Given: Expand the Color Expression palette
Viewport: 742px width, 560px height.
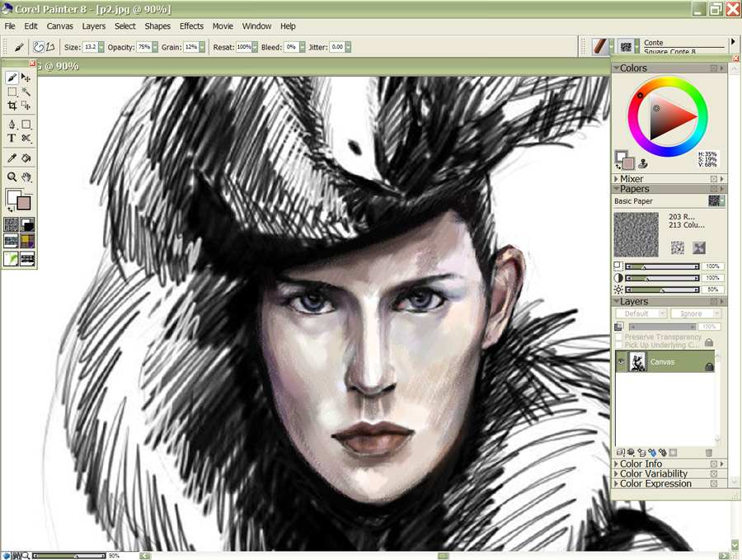Looking at the screenshot, I should (616, 484).
